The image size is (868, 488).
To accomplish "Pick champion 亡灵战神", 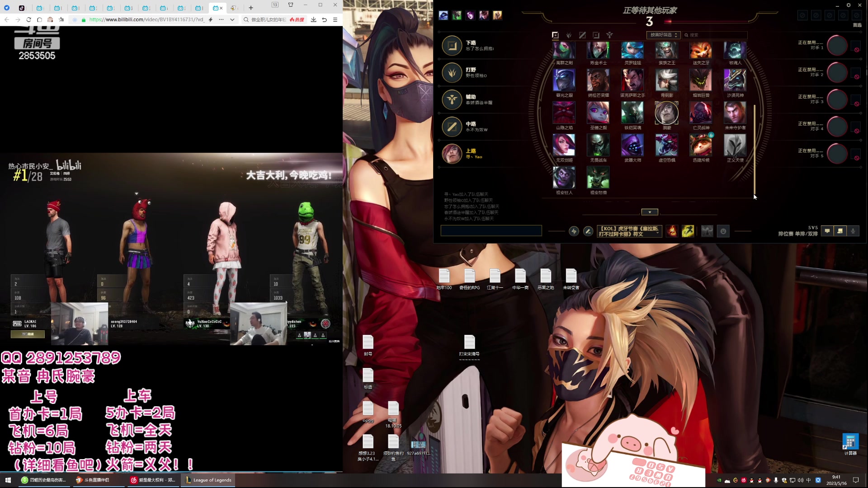I will [x=701, y=113].
